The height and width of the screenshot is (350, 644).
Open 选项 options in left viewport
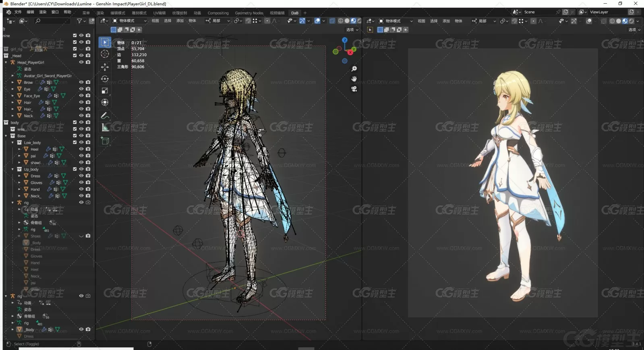click(x=352, y=30)
